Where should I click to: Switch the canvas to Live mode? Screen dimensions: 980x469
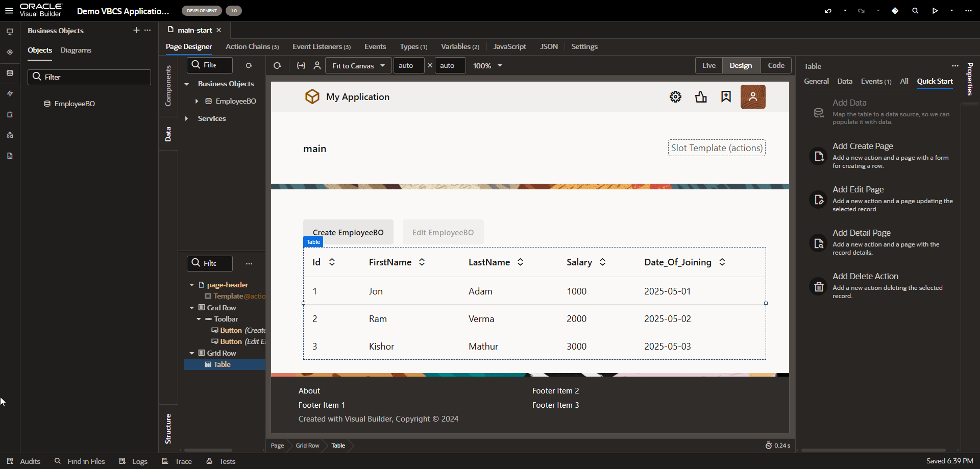[x=708, y=65]
